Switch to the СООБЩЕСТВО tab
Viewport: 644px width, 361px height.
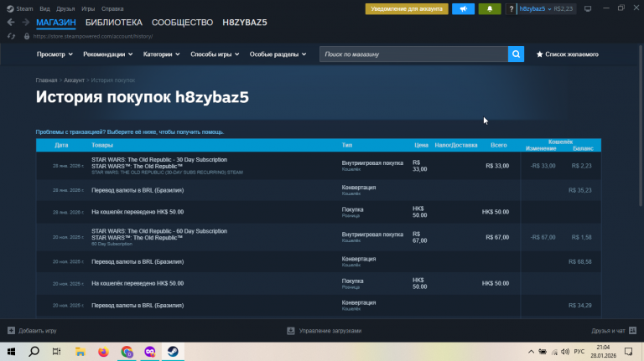(182, 23)
